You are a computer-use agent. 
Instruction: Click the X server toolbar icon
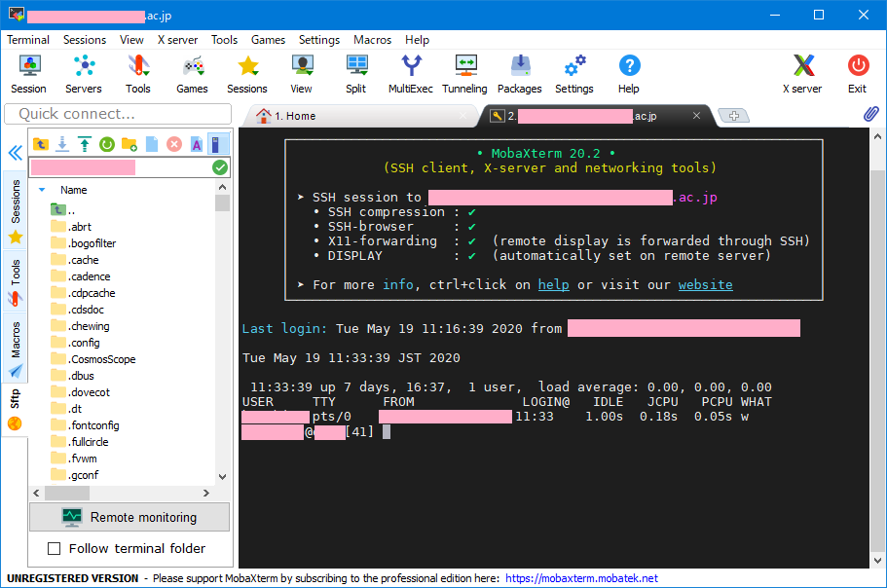(802, 74)
